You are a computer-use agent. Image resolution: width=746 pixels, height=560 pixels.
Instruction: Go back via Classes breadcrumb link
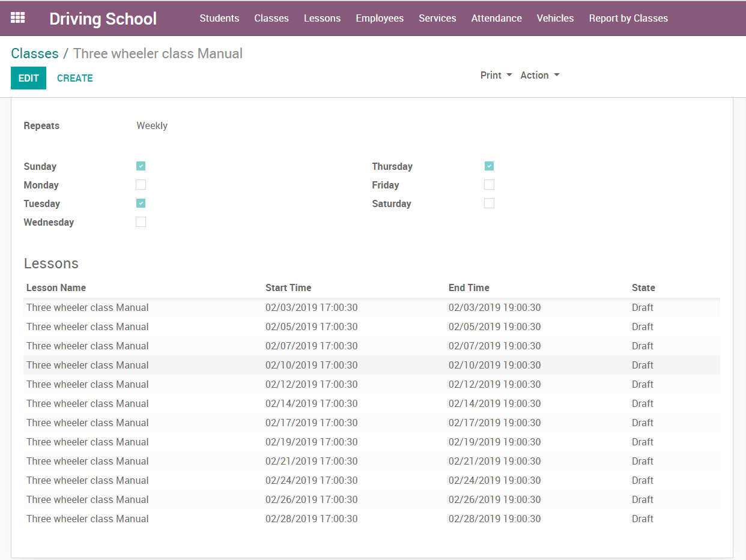[x=35, y=53]
